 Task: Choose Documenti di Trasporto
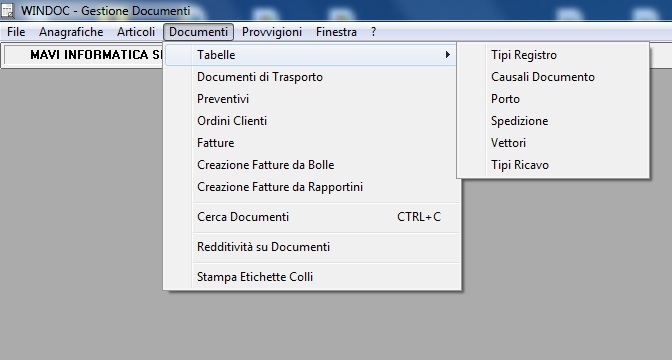coord(311,77)
